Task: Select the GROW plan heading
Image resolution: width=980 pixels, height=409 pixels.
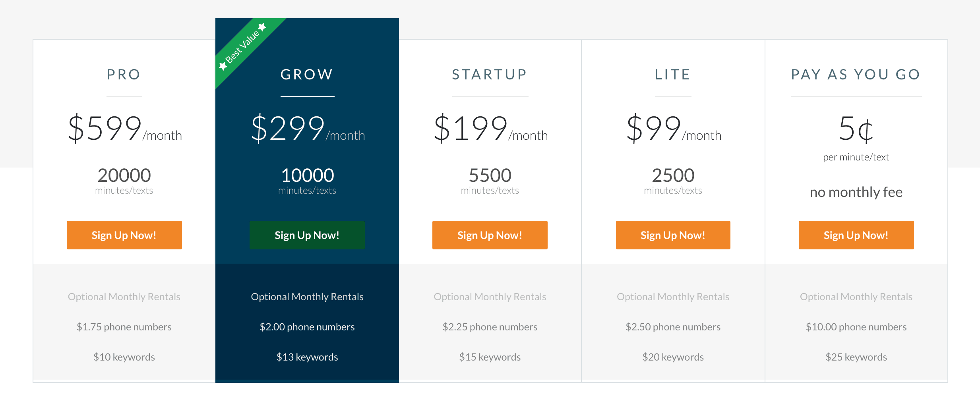Action: coord(307,75)
